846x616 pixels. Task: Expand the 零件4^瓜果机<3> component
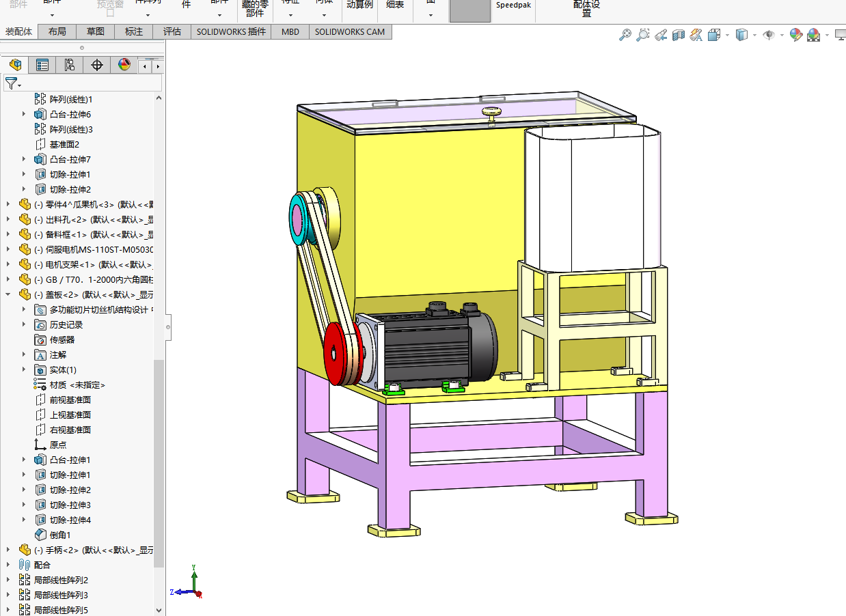click(x=8, y=204)
